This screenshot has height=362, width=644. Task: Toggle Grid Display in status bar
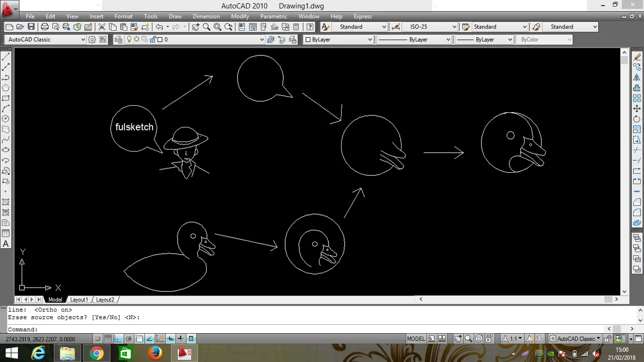(108, 339)
